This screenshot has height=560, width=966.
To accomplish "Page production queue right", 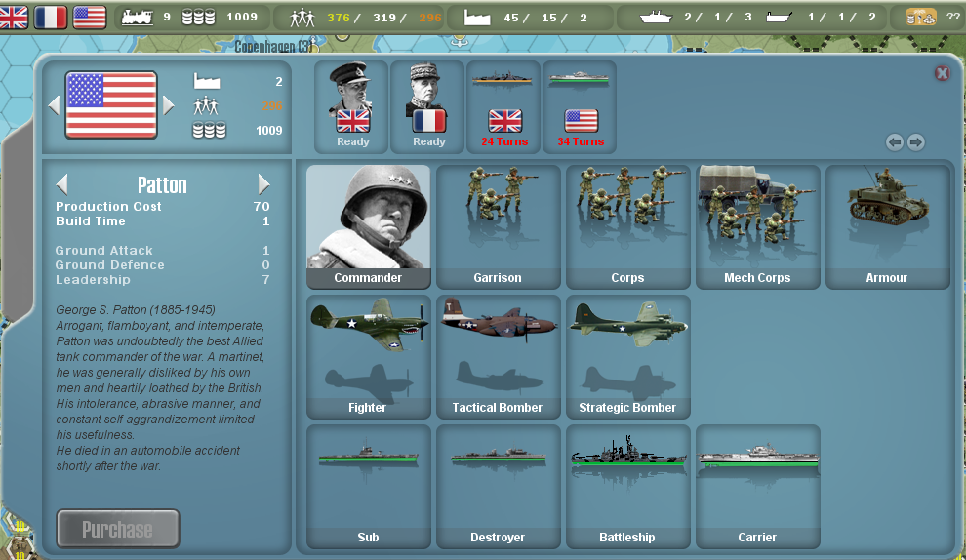I will click(916, 142).
